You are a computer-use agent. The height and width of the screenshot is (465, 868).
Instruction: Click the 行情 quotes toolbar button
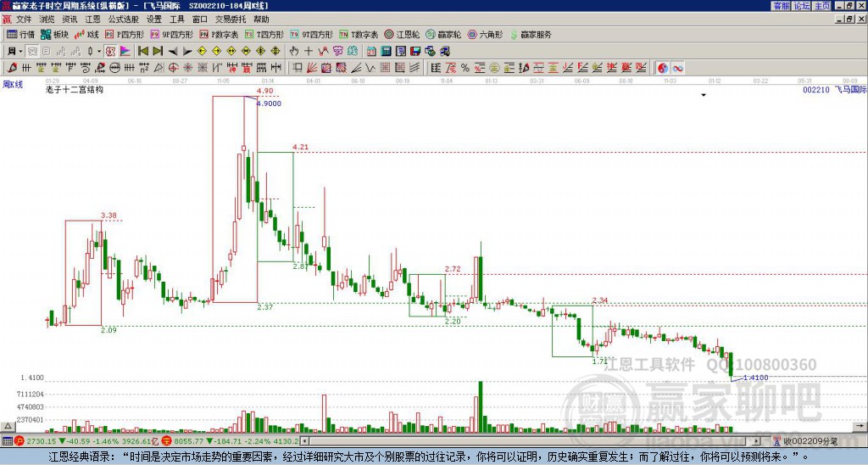tap(21, 34)
